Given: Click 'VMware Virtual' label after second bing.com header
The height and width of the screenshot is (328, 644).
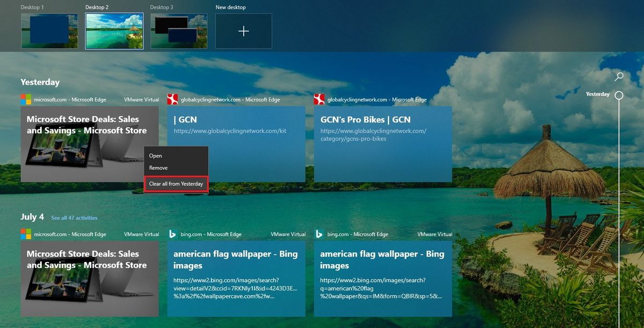Looking at the screenshot, I should 435,234.
